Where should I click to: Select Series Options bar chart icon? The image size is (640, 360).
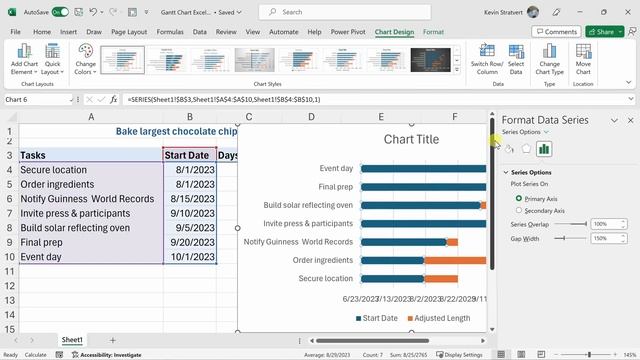coord(544,149)
